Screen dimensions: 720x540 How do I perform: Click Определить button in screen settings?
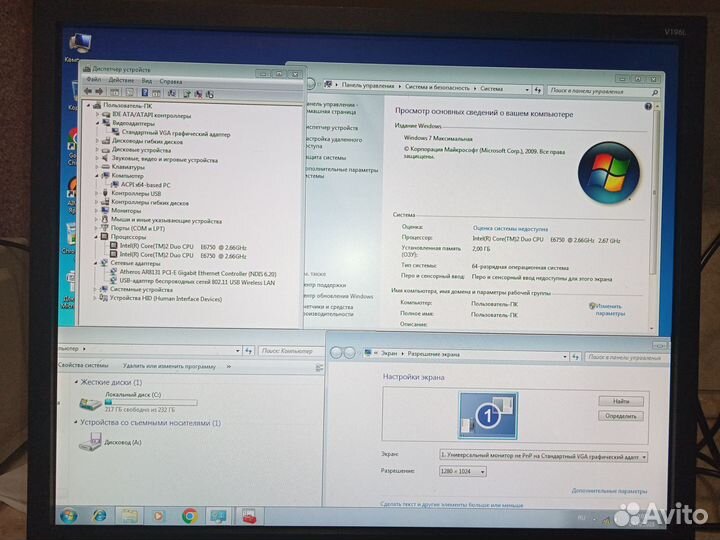(x=621, y=416)
